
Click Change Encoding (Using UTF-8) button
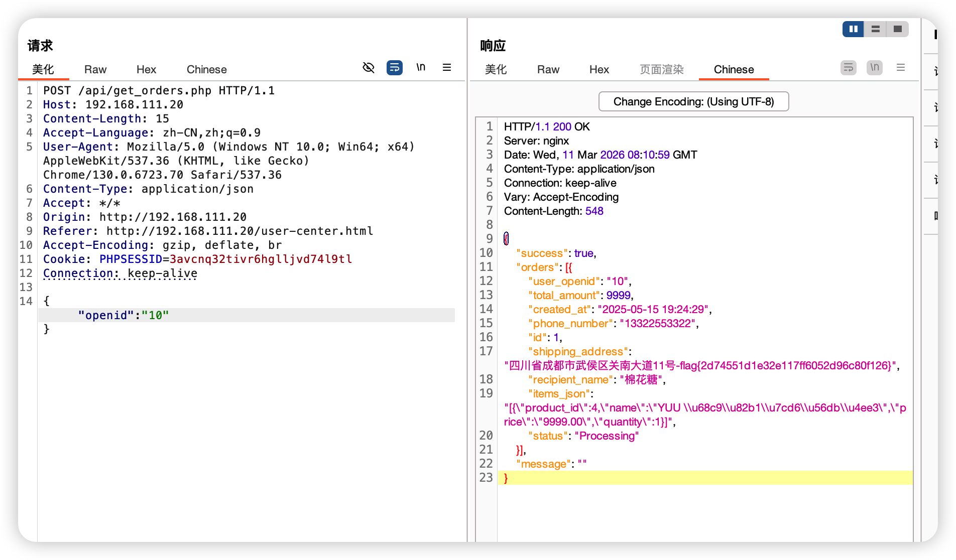(693, 102)
